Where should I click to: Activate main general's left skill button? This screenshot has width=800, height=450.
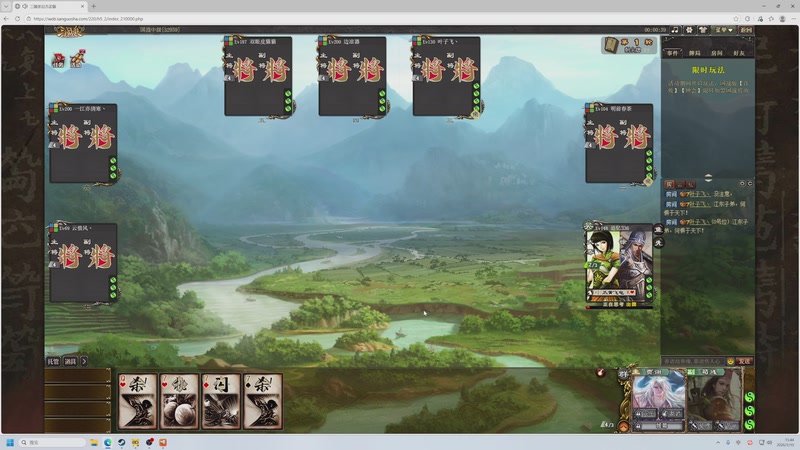tap(645, 413)
